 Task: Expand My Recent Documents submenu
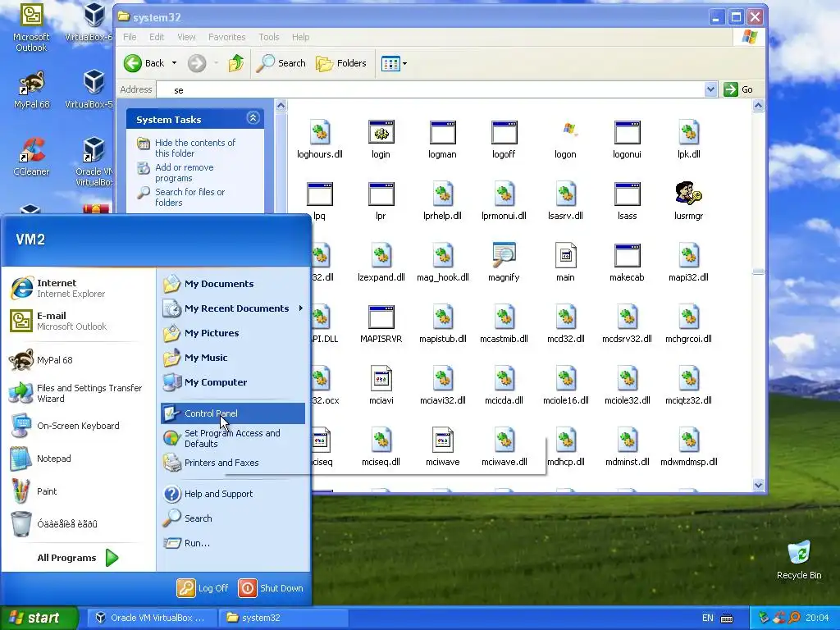232,308
